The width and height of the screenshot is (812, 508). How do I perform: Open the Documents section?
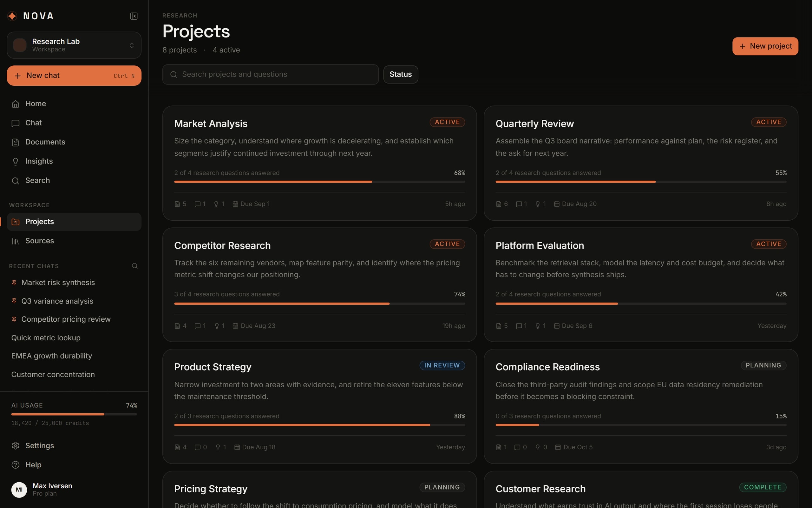click(x=74, y=142)
